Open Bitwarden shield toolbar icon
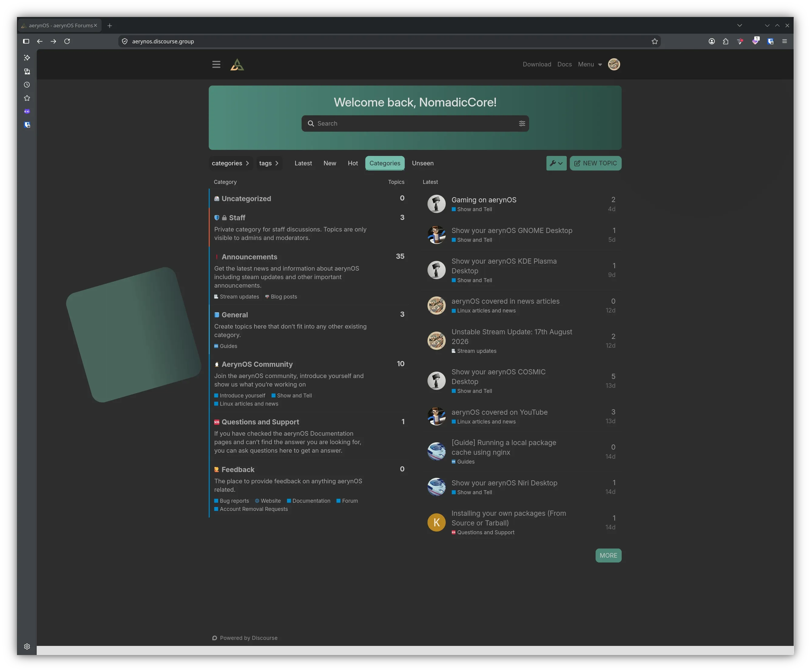The width and height of the screenshot is (811, 672). click(770, 41)
